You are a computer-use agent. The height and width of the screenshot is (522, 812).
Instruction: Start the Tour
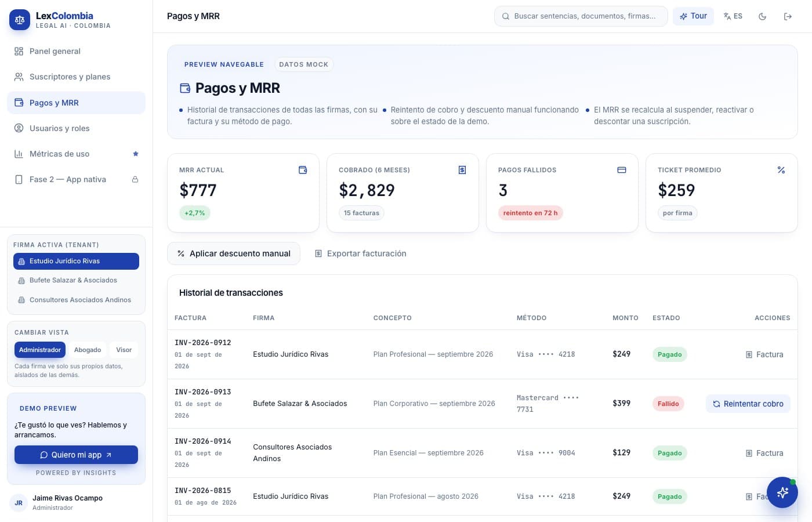click(x=693, y=16)
